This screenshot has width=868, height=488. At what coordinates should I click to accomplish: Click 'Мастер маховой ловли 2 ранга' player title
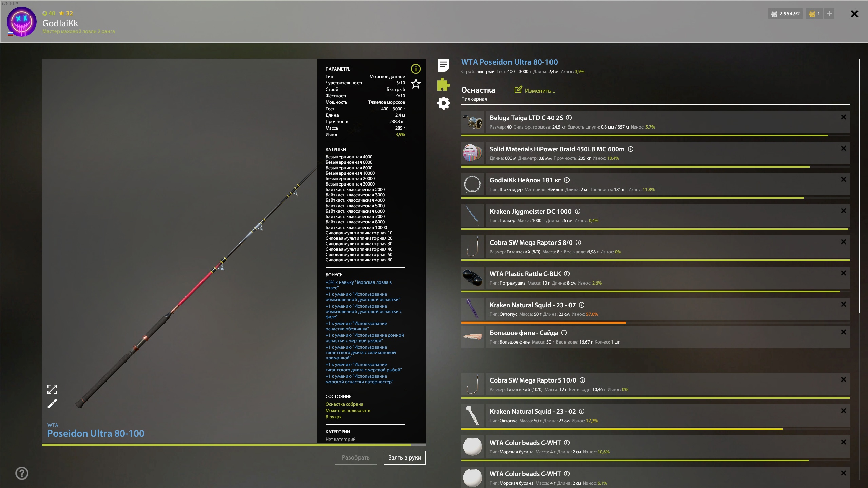pyautogui.click(x=78, y=31)
